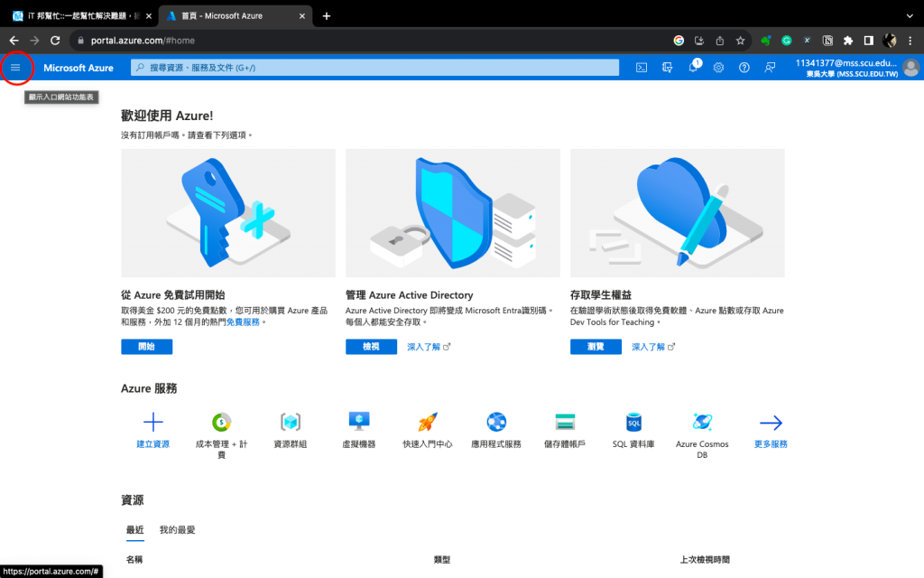924x578 pixels.
Task: Click the free trial key illustration
Action: [228, 213]
